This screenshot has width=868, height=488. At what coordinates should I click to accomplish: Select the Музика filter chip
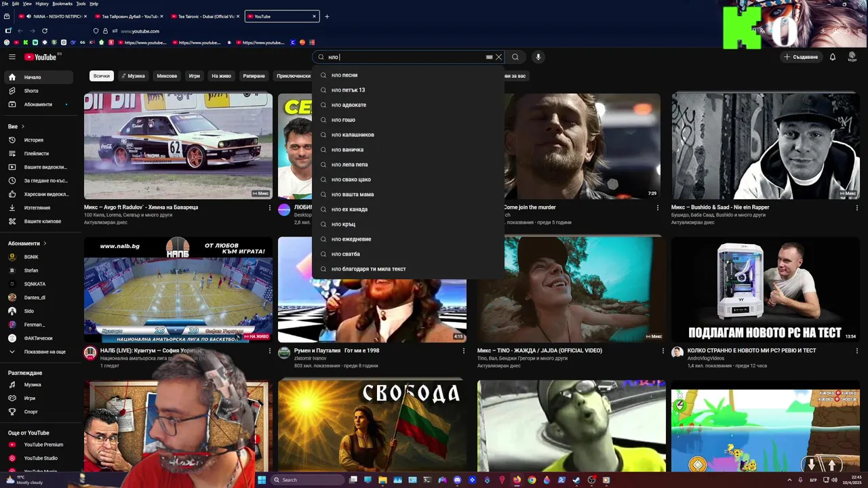point(133,76)
